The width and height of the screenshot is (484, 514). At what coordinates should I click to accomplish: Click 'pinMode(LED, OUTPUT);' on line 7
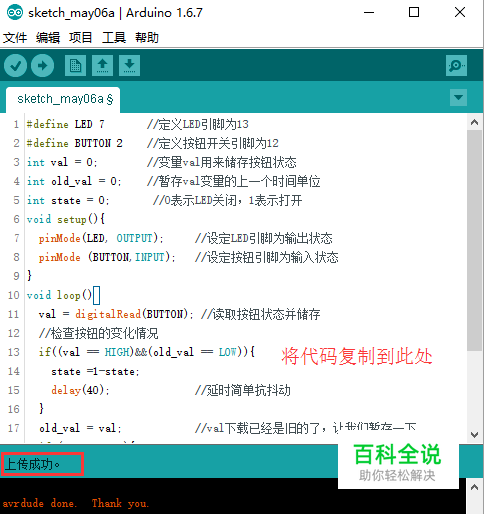(x=101, y=238)
